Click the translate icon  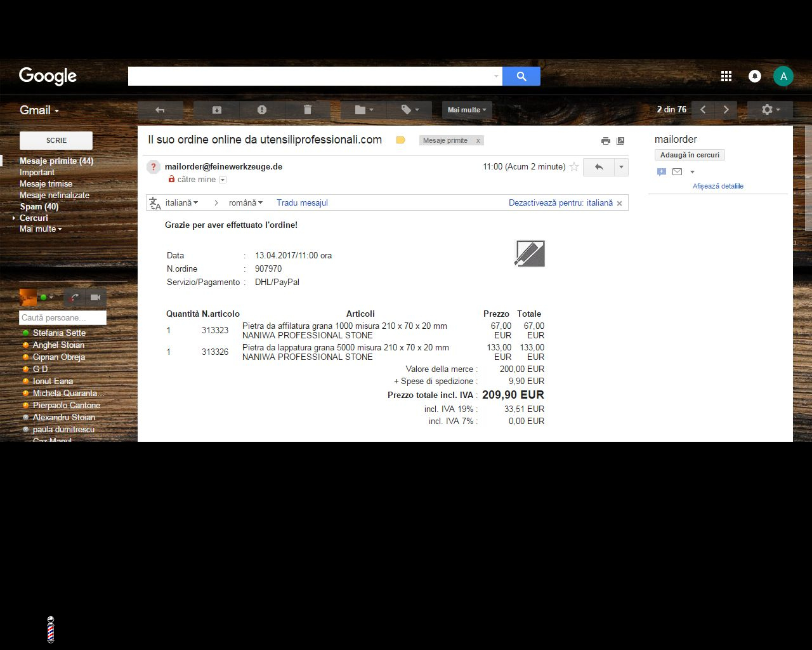pyautogui.click(x=155, y=203)
